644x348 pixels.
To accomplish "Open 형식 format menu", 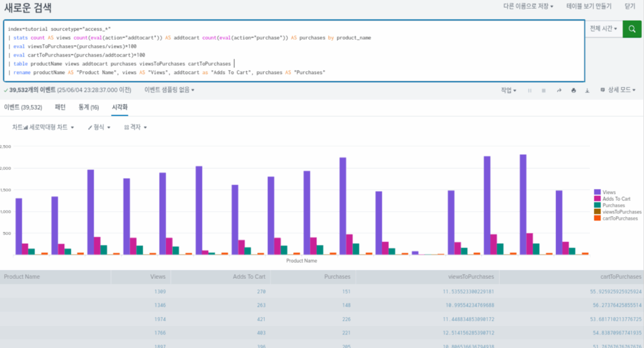I will tap(99, 128).
